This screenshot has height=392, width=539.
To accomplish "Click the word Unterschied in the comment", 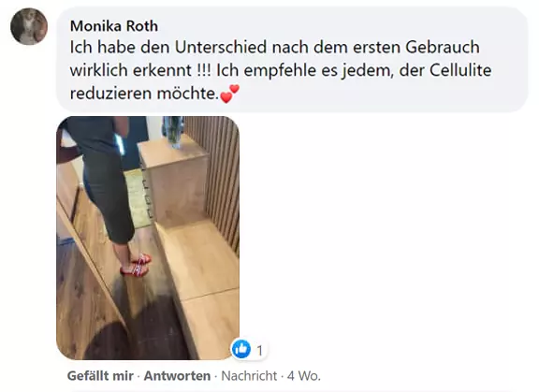I will [221, 47].
